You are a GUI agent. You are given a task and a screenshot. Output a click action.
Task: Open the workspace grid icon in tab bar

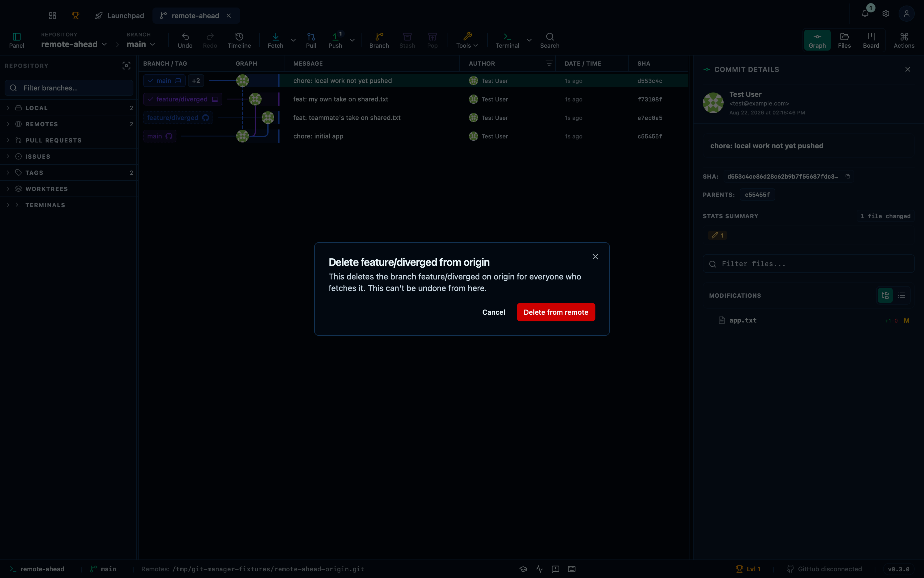click(53, 16)
